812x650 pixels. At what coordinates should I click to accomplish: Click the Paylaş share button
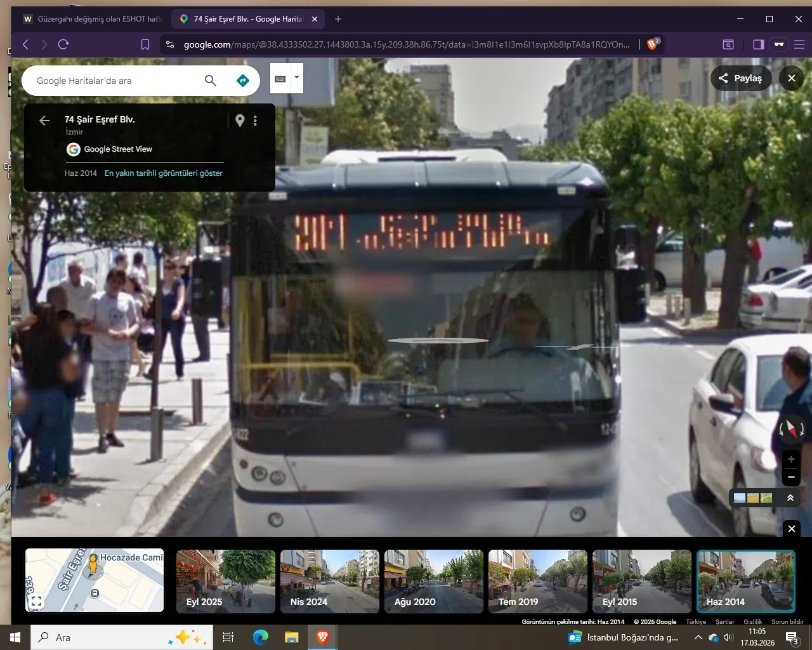(740, 78)
